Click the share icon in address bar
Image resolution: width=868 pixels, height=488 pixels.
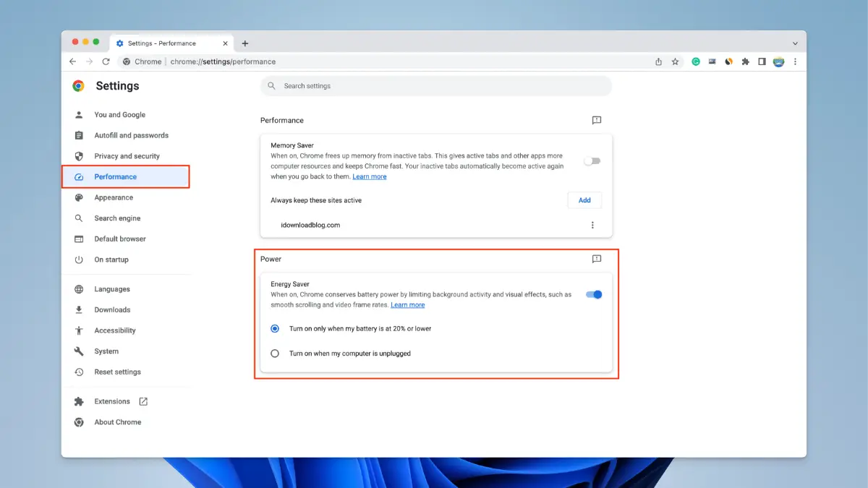[x=658, y=61]
